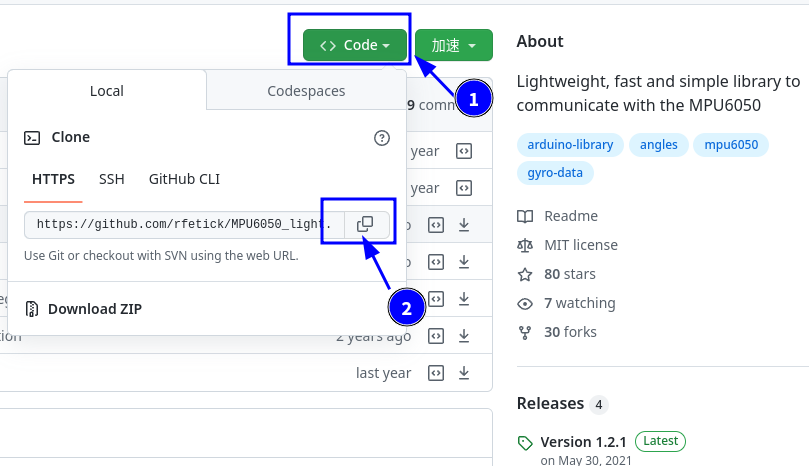809x466 pixels.
Task: Open the MIT license link
Action: 580,245
